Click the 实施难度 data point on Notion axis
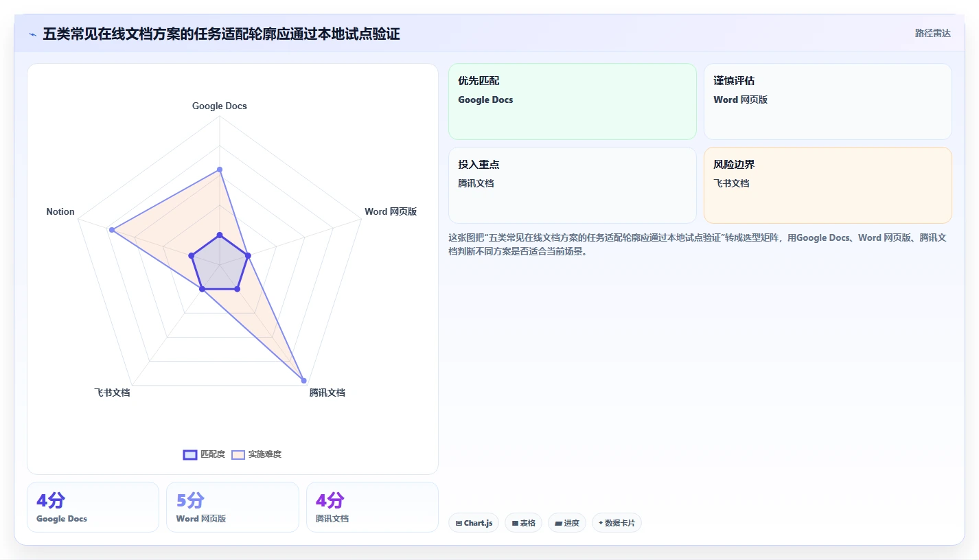The width and height of the screenshot is (979, 560). pyautogui.click(x=111, y=230)
